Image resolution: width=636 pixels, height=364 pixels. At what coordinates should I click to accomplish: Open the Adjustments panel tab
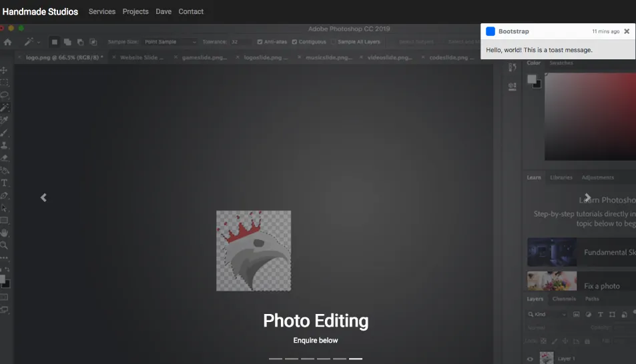[x=598, y=177]
